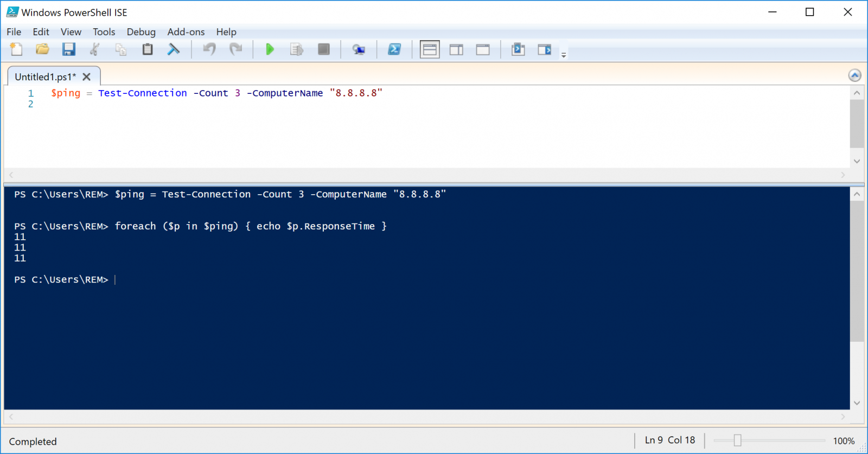
Task: Open the View menu
Action: pos(71,32)
